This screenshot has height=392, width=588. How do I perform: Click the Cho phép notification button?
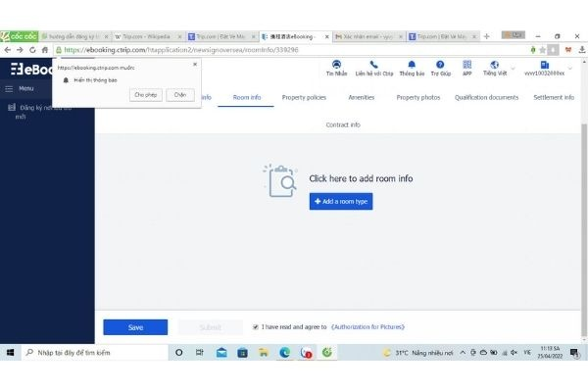tap(145, 95)
